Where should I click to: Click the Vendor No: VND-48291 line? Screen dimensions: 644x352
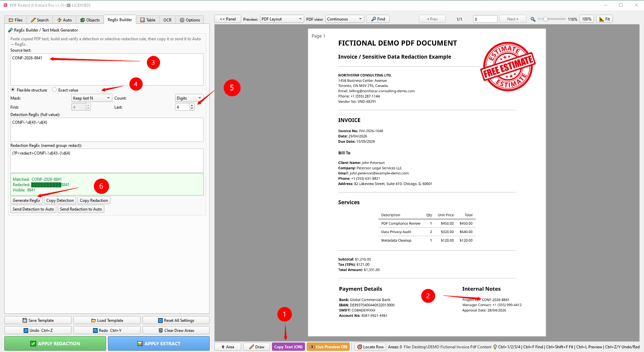point(357,102)
